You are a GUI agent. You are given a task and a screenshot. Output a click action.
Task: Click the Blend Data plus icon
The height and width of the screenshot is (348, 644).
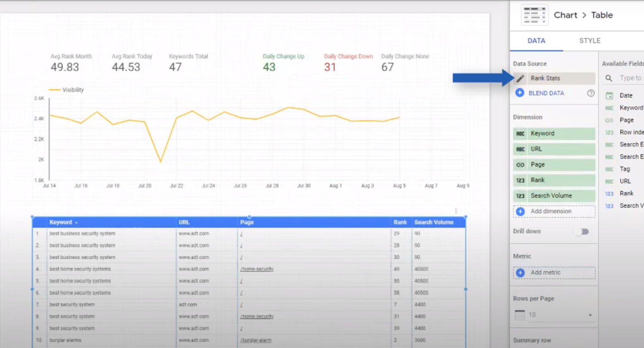520,93
